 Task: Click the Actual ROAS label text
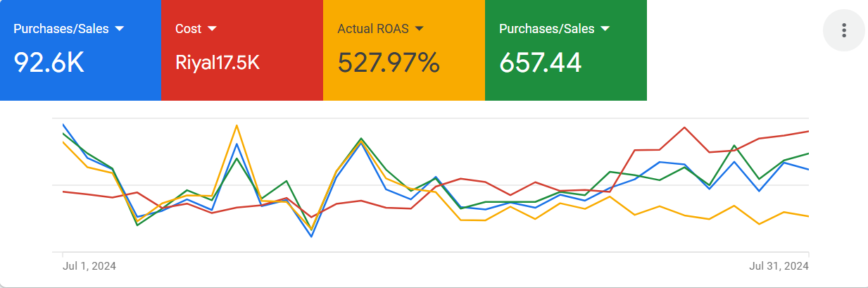[374, 29]
